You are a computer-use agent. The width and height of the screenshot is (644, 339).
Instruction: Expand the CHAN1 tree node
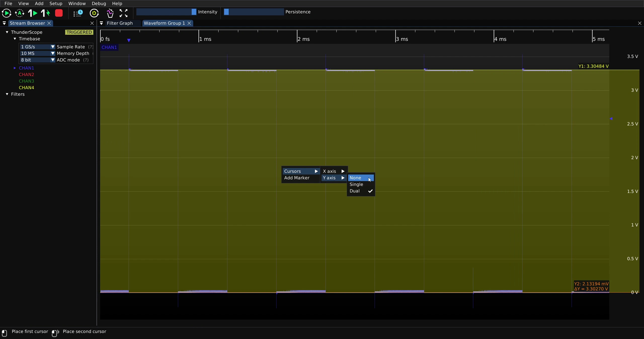click(x=15, y=68)
